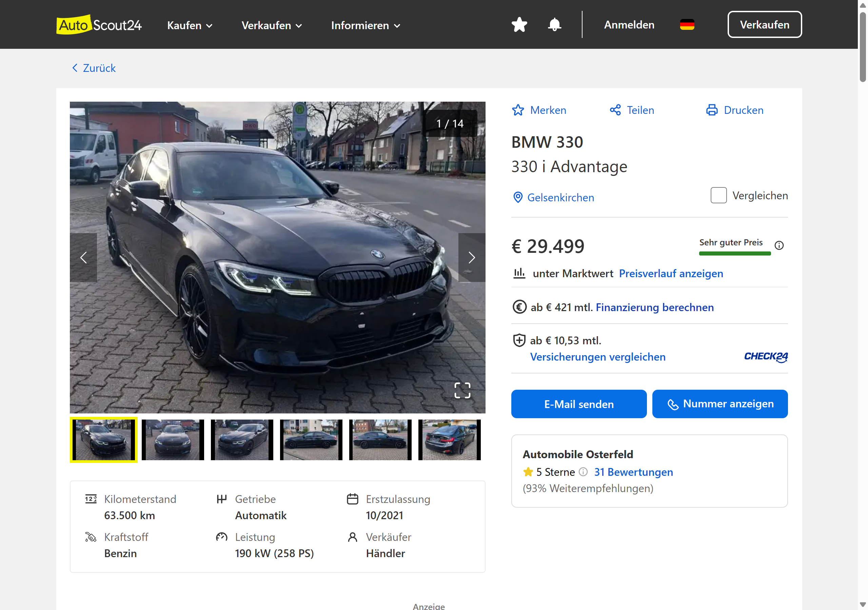
Task: Click the euro financing icon
Action: pos(519,307)
